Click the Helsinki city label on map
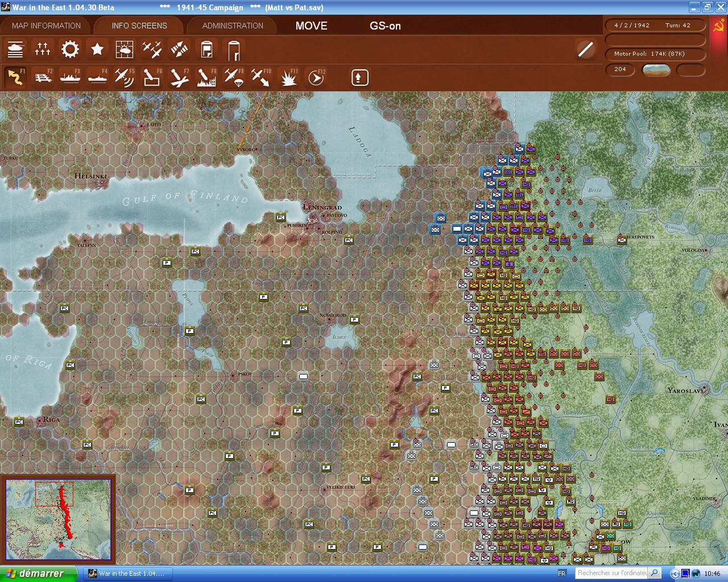The image size is (728, 582). pyautogui.click(x=90, y=176)
